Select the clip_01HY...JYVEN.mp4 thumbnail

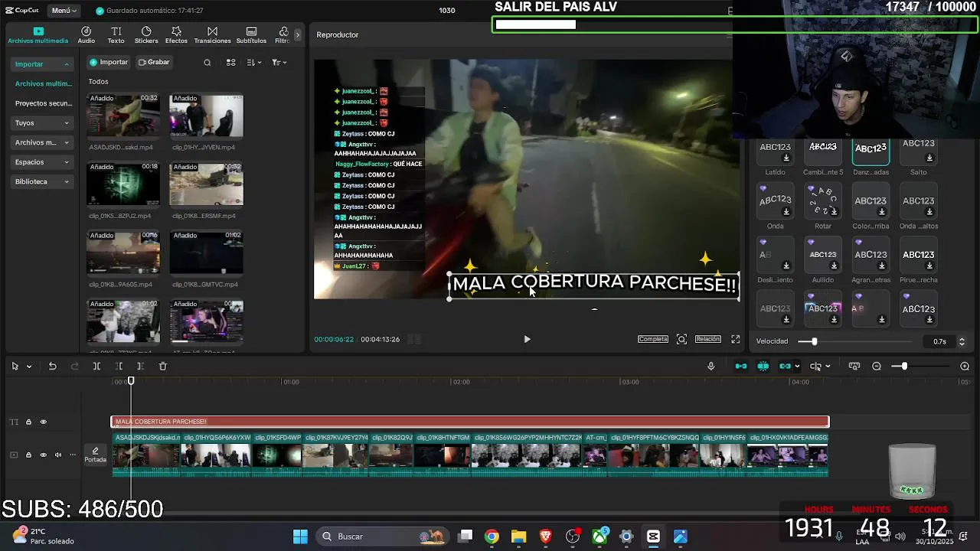[x=206, y=116]
